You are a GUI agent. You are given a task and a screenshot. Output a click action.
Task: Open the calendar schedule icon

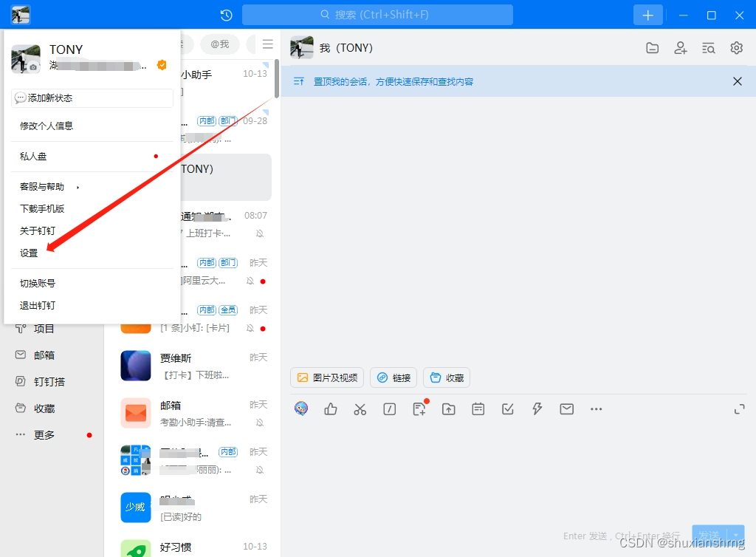(478, 409)
